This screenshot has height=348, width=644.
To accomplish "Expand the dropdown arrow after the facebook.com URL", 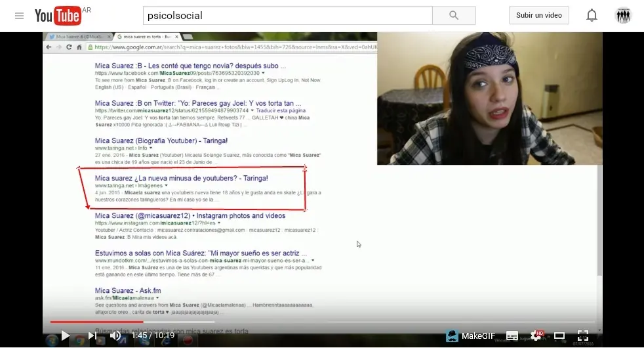I will [x=263, y=73].
